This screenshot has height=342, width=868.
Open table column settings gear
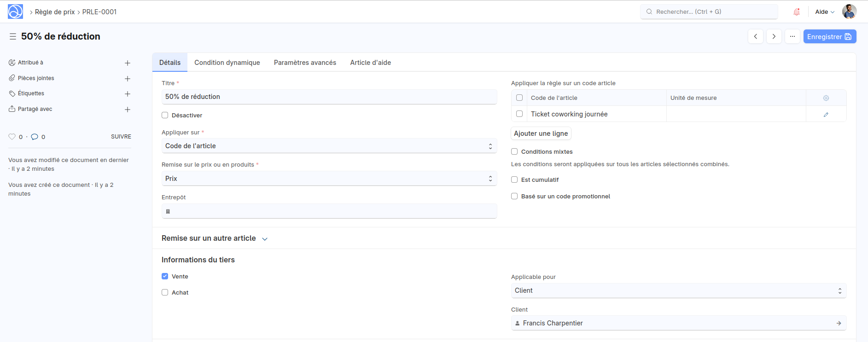click(826, 98)
